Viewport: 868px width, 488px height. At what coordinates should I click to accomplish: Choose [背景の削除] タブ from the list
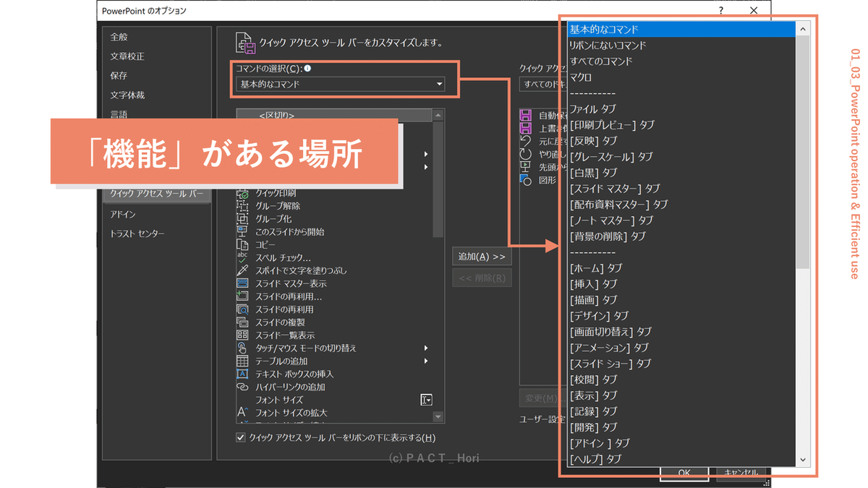(681, 236)
